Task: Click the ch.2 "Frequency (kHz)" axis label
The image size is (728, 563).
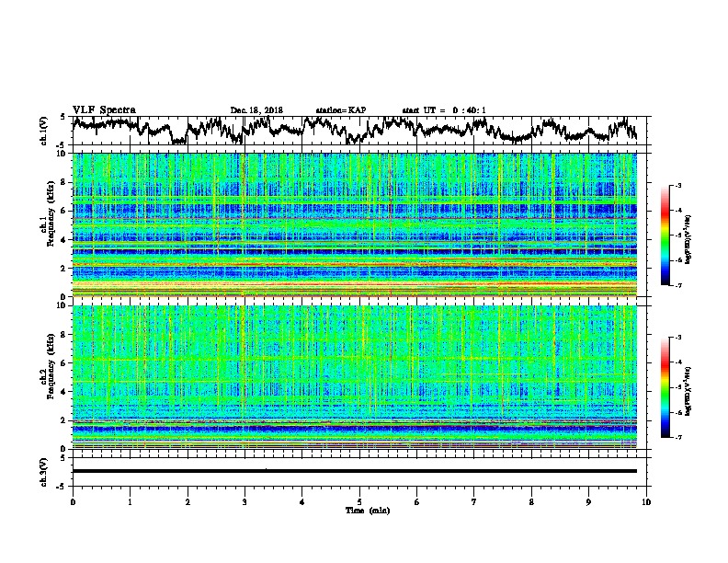Action: pyautogui.click(x=51, y=366)
